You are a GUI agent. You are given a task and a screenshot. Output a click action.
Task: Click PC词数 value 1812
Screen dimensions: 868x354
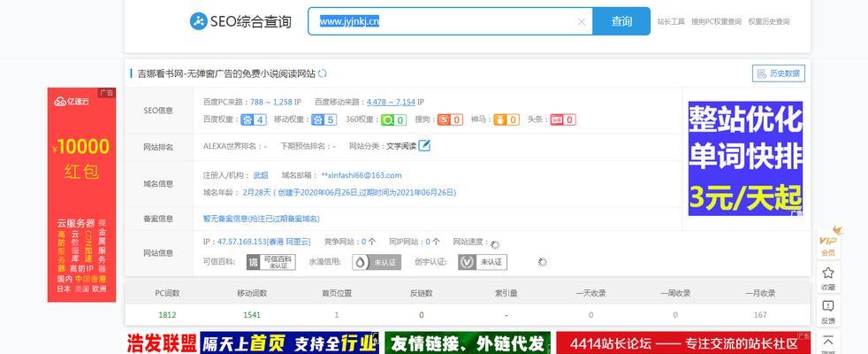(167, 315)
